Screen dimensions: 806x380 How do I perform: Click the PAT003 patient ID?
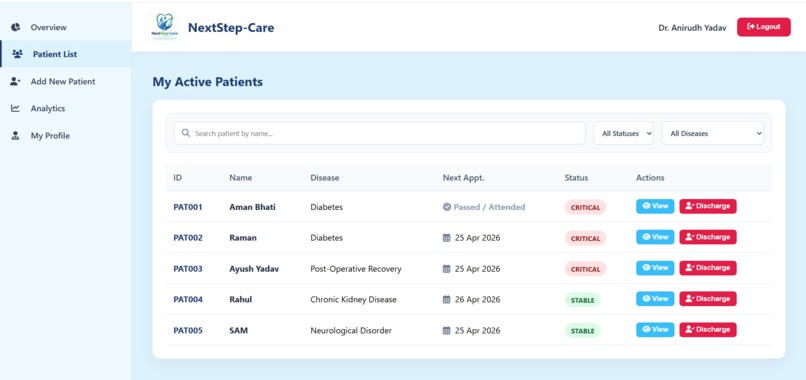[188, 269]
